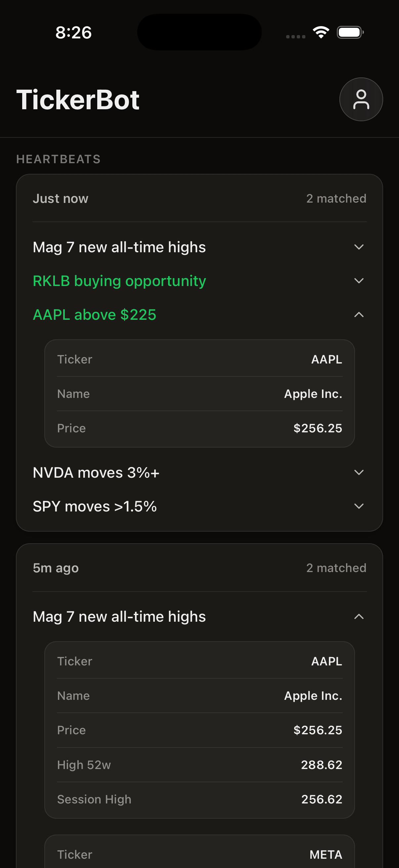The height and width of the screenshot is (868, 399).
Task: Open the user profile icon
Action: point(361,99)
